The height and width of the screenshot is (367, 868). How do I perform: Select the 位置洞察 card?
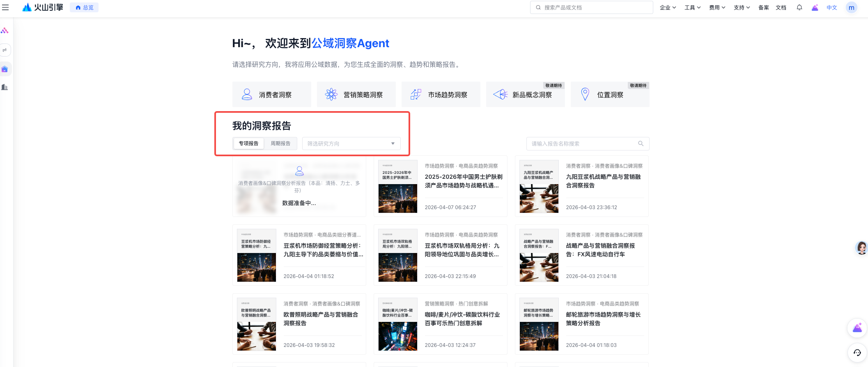coord(610,94)
